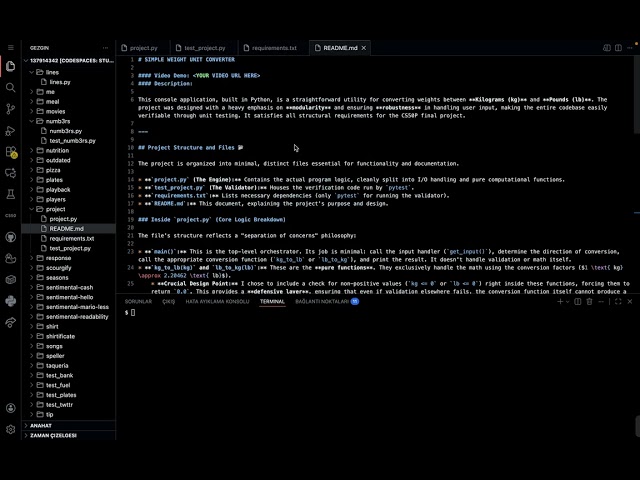This screenshot has height=480, width=640.
Task: Select the README.md editor tab
Action: [340, 48]
